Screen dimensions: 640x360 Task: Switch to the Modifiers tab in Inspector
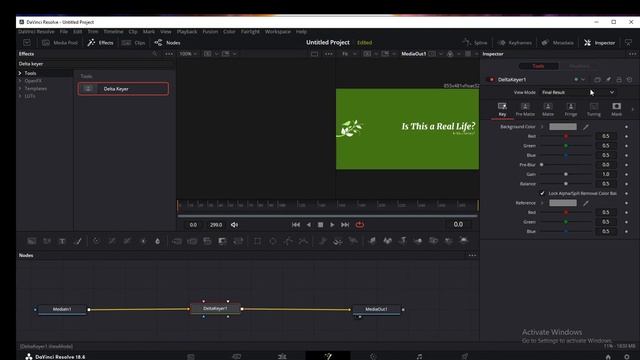[579, 66]
